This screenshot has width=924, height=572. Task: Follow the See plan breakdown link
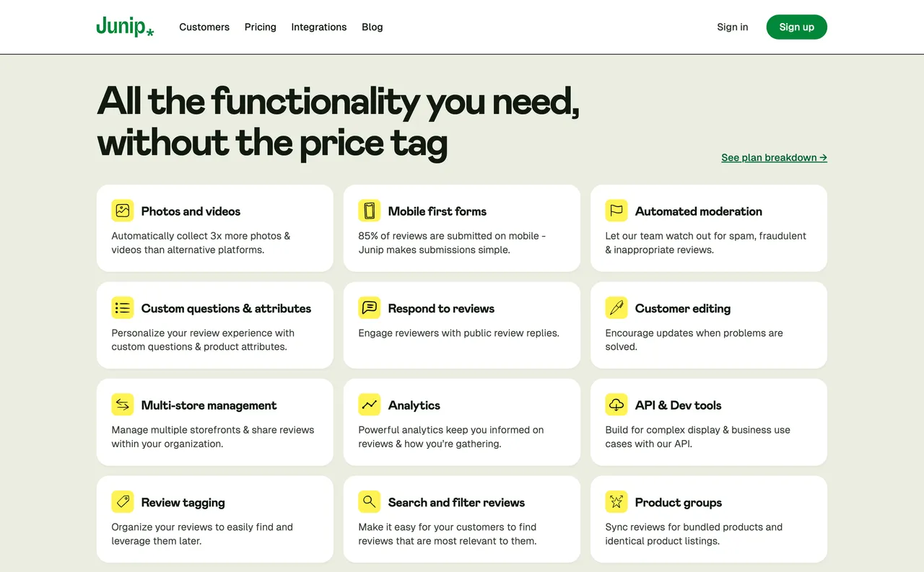click(774, 157)
